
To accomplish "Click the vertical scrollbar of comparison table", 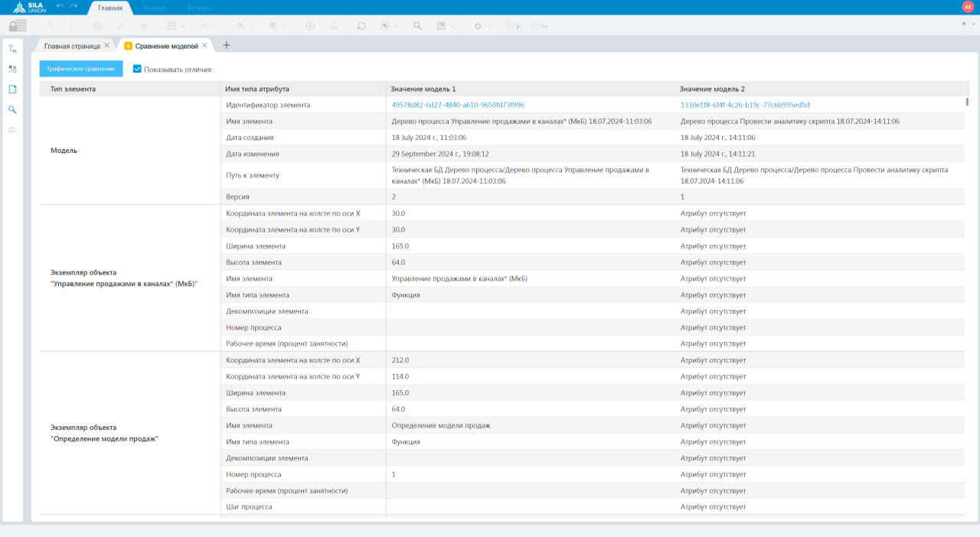I will [x=966, y=102].
